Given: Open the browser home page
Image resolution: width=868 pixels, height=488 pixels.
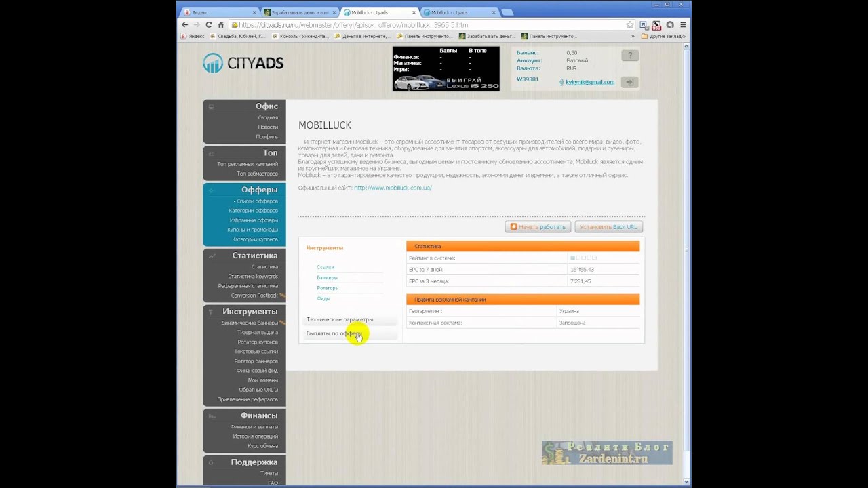Looking at the screenshot, I should pos(221,24).
